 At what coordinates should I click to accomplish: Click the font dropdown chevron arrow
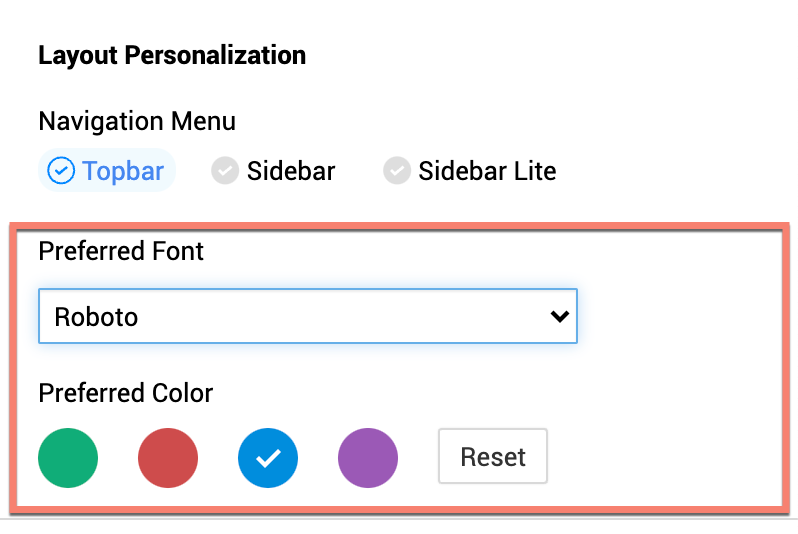pos(559,317)
